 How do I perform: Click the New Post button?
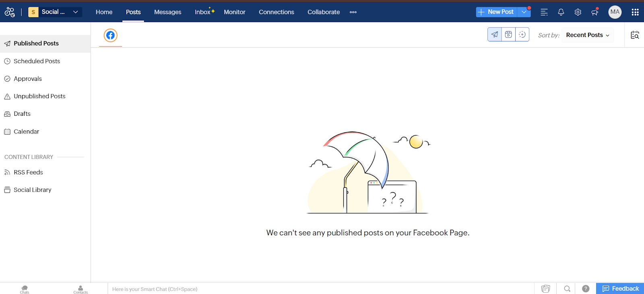point(496,12)
